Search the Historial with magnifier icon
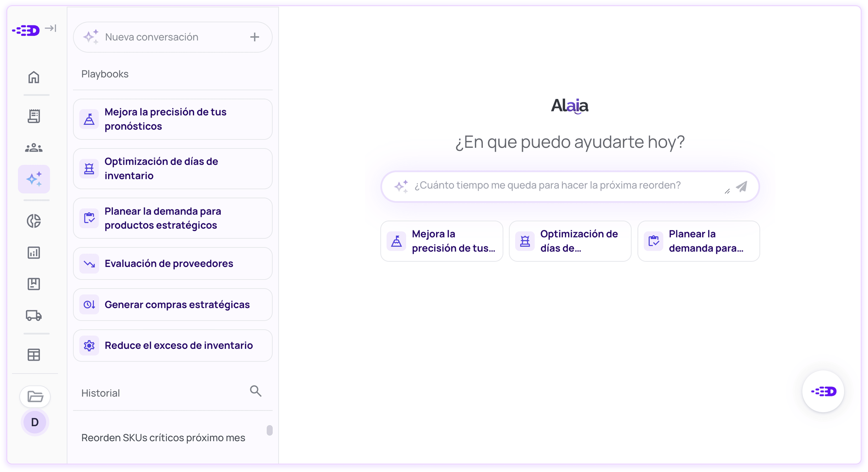 (256, 391)
